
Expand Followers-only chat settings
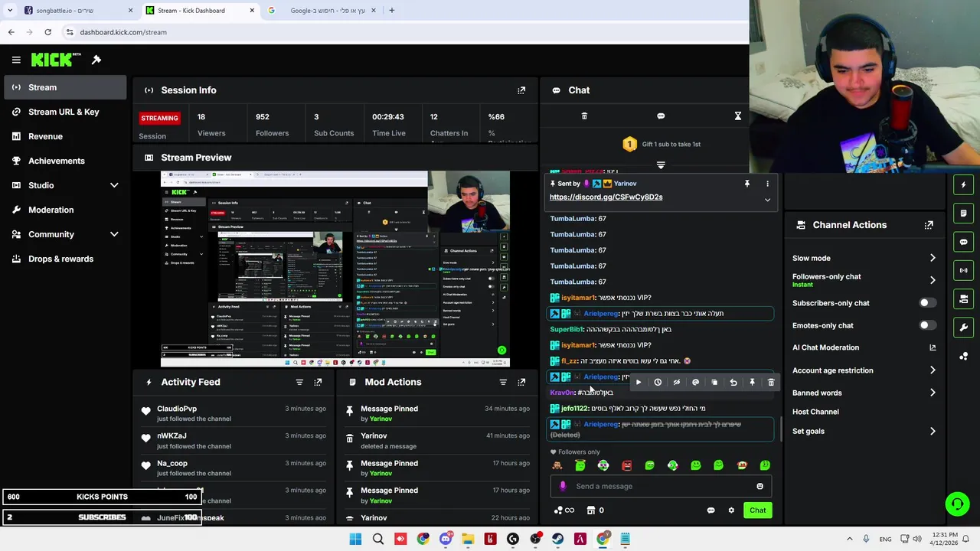click(x=933, y=280)
